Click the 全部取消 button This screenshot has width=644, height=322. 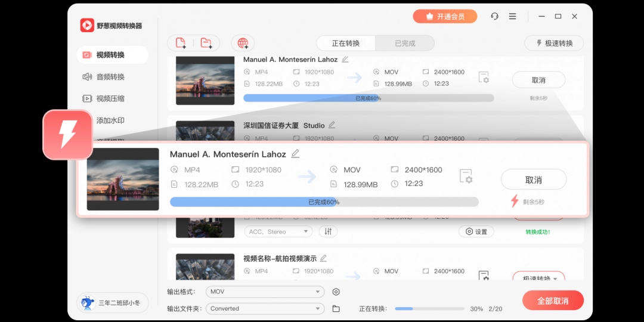553,301
